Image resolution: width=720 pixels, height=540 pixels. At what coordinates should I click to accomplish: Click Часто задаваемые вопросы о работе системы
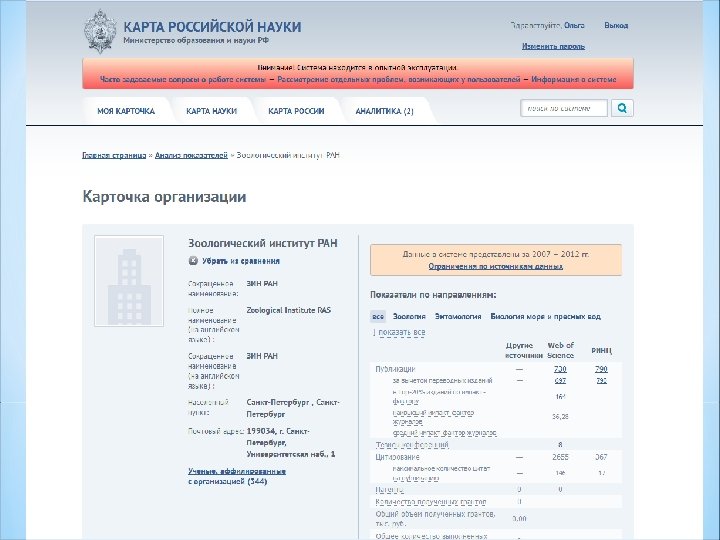point(183,79)
